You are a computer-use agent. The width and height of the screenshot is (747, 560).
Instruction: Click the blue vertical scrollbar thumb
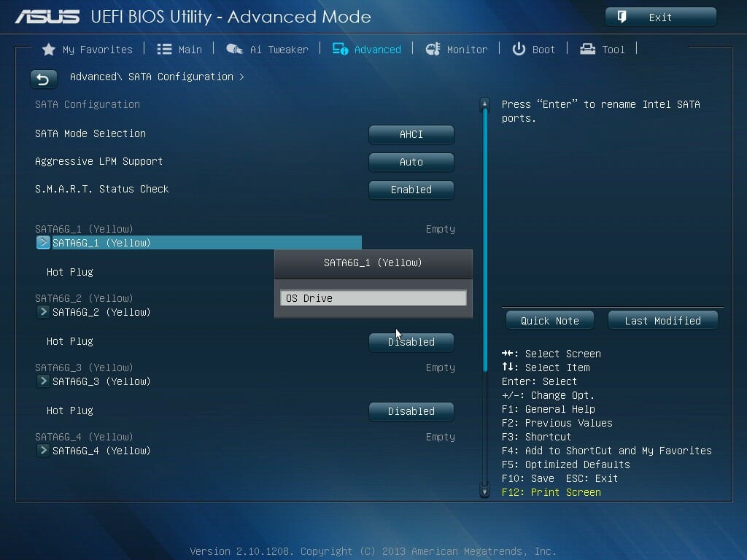[485, 241]
